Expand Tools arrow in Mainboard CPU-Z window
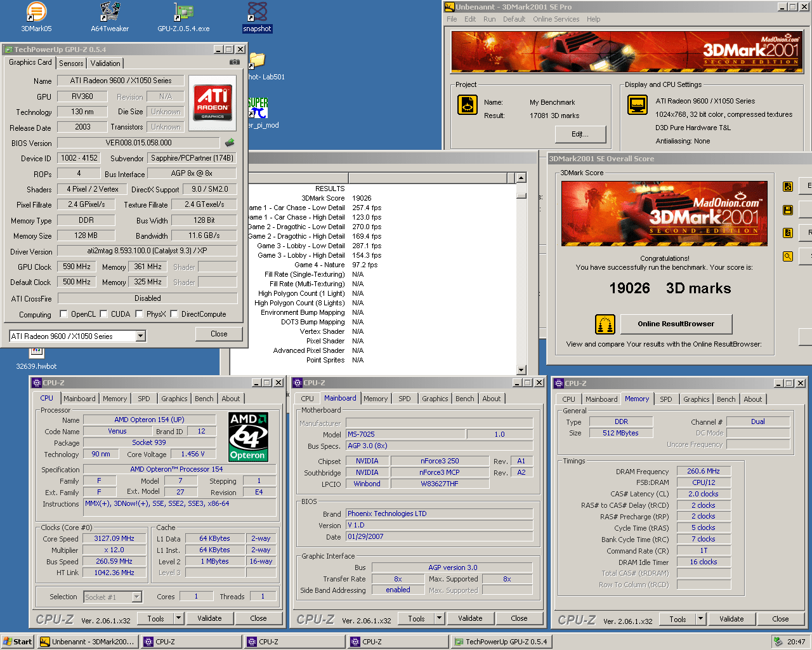The width and height of the screenshot is (812, 650). 439,618
